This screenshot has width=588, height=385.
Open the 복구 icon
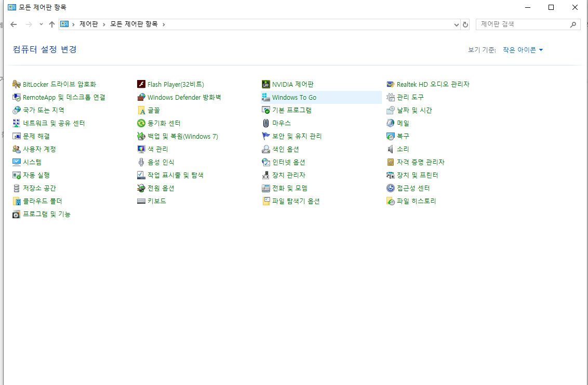391,136
